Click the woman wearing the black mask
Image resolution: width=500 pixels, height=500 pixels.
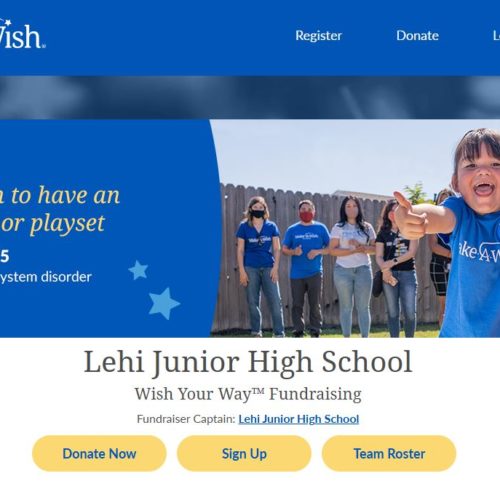click(x=259, y=266)
